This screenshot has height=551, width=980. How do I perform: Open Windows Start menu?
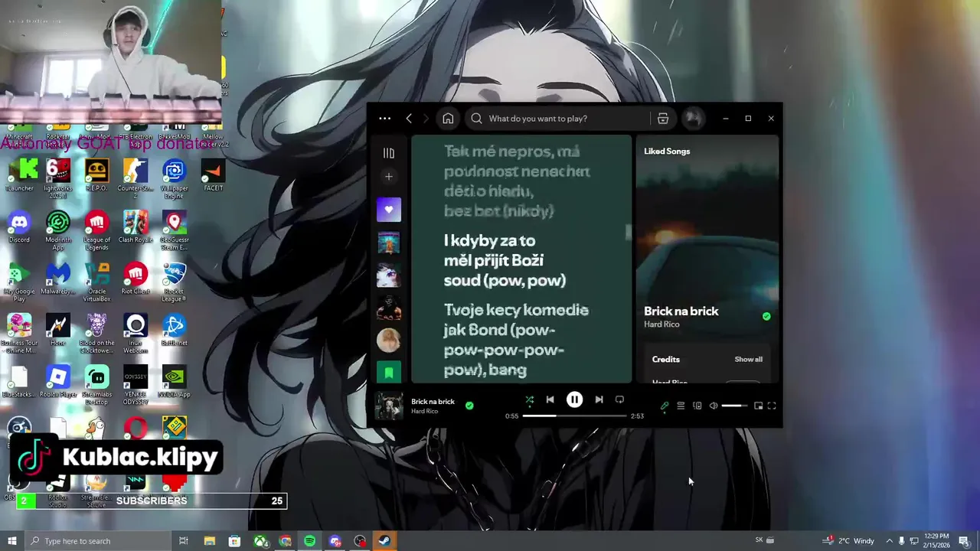[x=11, y=541]
